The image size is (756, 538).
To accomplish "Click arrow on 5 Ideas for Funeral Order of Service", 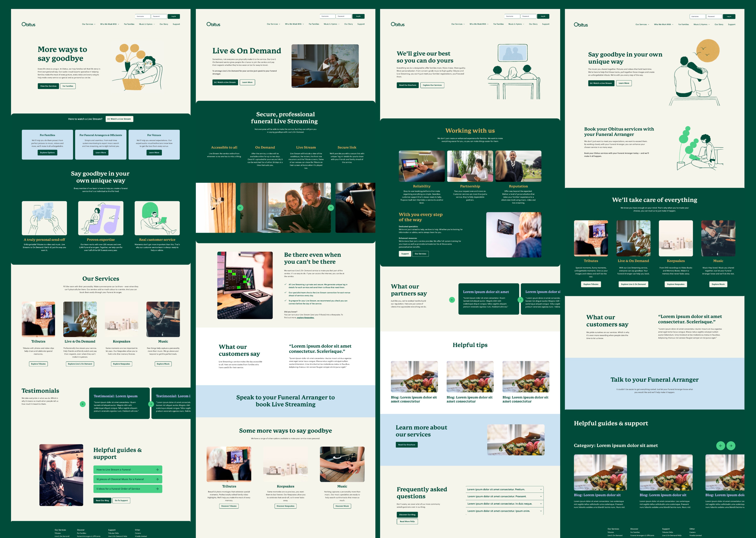I will coord(157,489).
